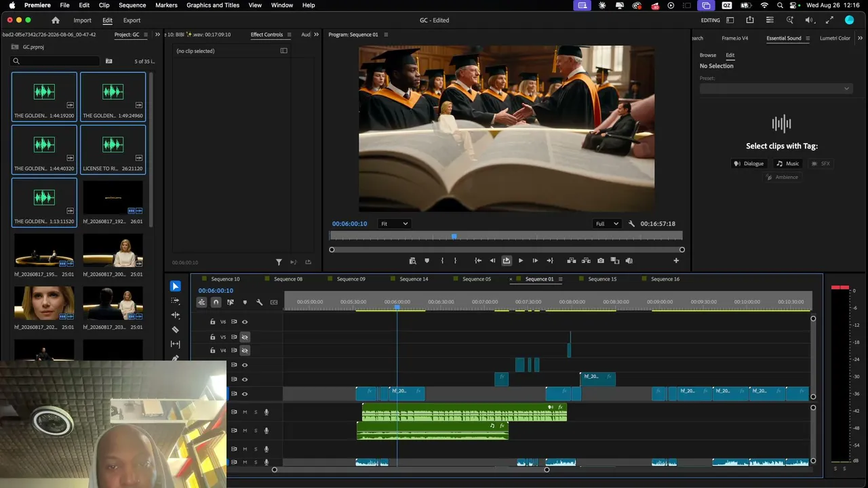The height and width of the screenshot is (488, 868).
Task: Open macOS Spotlight search
Action: 780,5
